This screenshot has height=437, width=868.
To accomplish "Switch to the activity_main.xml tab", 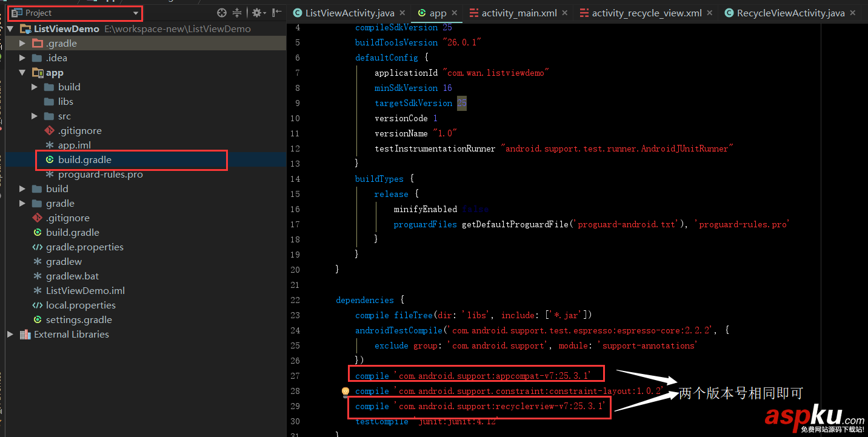I will (x=518, y=12).
